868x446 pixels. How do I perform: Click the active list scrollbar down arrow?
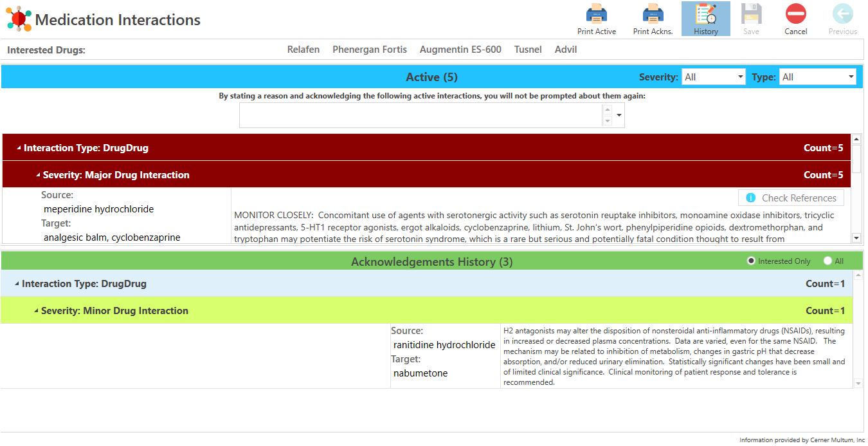pos(856,238)
